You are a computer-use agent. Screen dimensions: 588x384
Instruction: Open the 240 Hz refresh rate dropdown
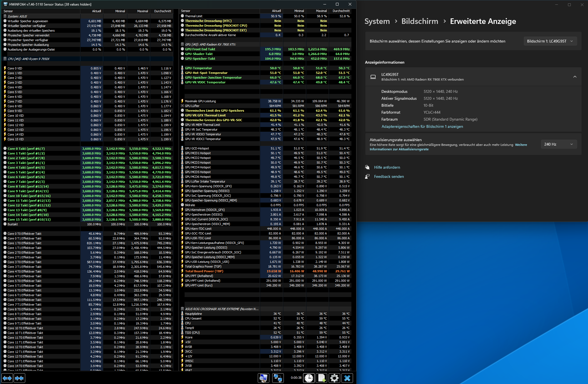coord(559,144)
